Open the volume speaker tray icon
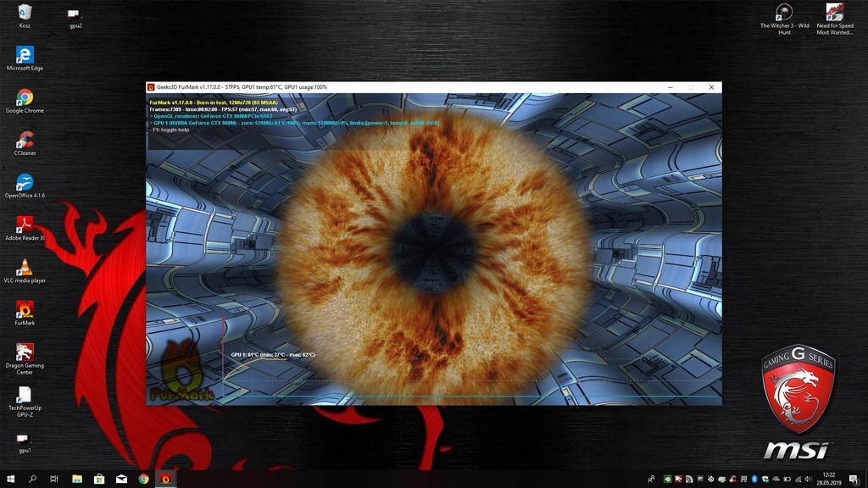 point(808,480)
